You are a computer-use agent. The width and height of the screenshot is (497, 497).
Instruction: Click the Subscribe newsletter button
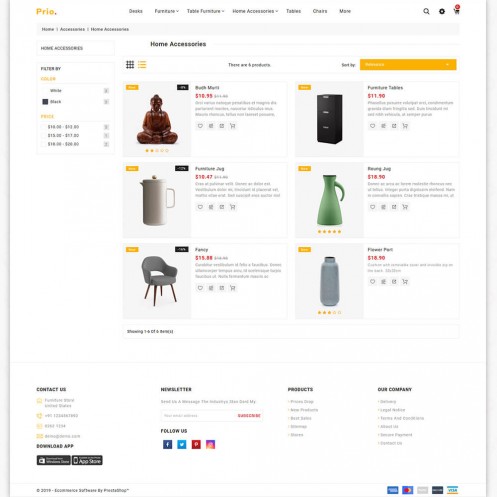tap(249, 416)
